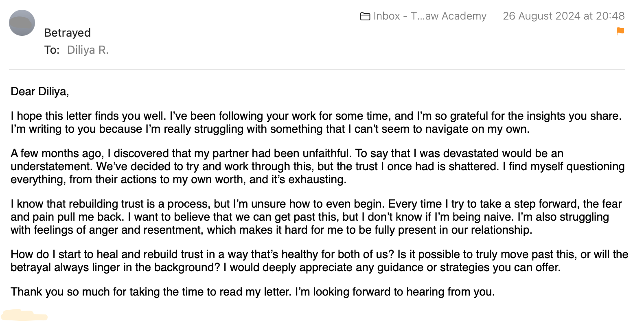Click the sender's avatar picture

click(22, 23)
